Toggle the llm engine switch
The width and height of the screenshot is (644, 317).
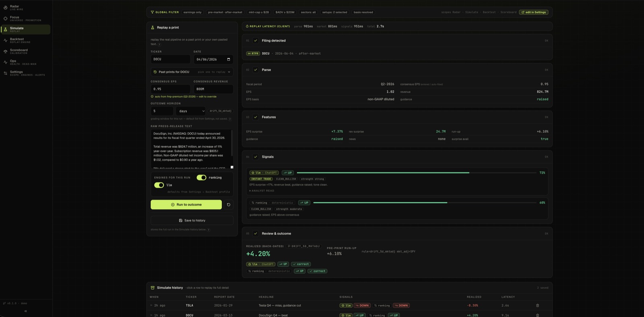click(x=159, y=185)
